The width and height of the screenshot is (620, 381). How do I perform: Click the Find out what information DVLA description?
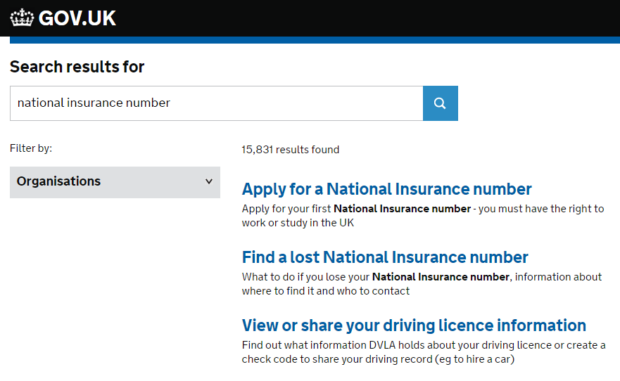pos(423,352)
